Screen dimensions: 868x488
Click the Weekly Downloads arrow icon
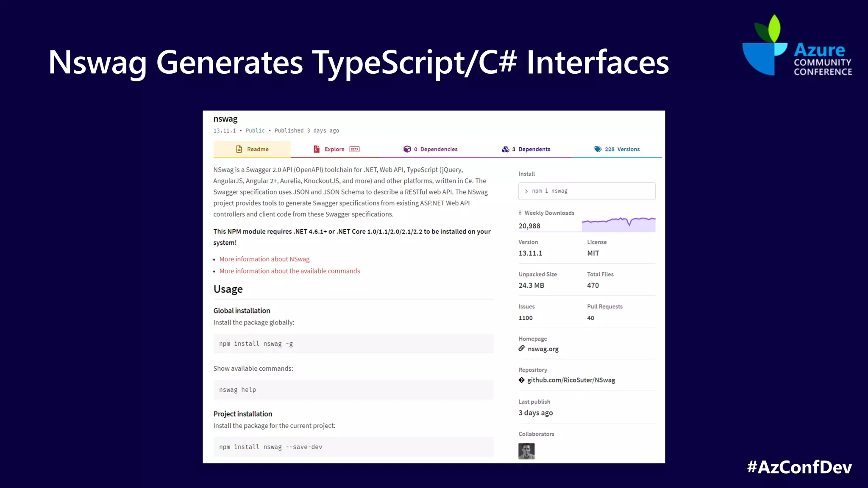520,213
